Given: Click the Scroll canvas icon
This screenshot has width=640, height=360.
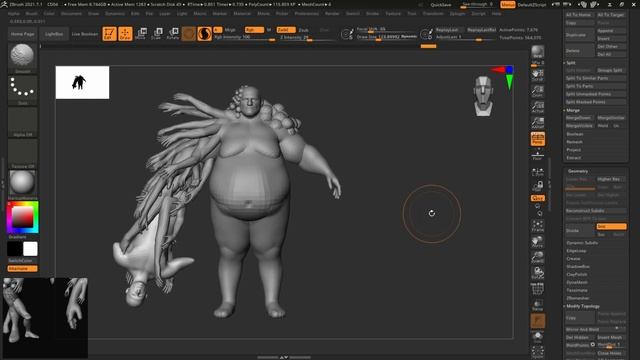Looking at the screenshot, I should 538,75.
